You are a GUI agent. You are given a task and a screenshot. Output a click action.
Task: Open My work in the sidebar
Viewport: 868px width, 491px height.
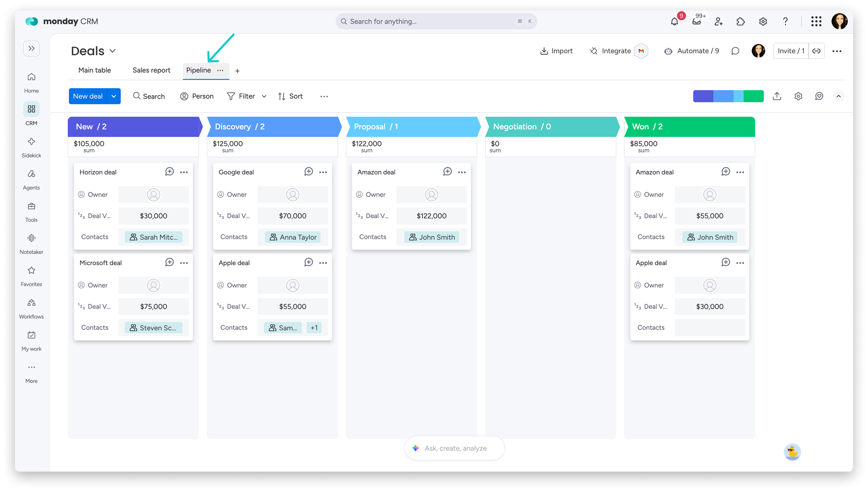(x=31, y=341)
